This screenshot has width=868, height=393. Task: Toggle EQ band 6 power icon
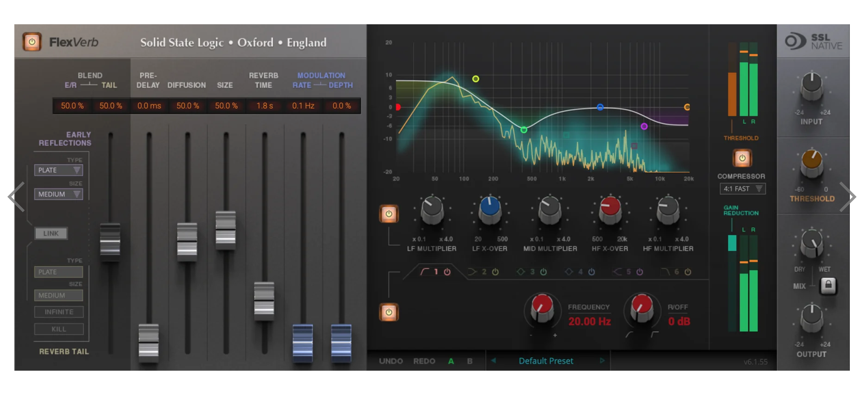[688, 272]
